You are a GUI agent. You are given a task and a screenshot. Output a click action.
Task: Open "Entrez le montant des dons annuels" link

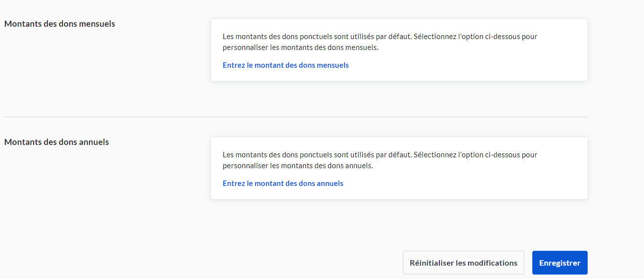tap(283, 184)
